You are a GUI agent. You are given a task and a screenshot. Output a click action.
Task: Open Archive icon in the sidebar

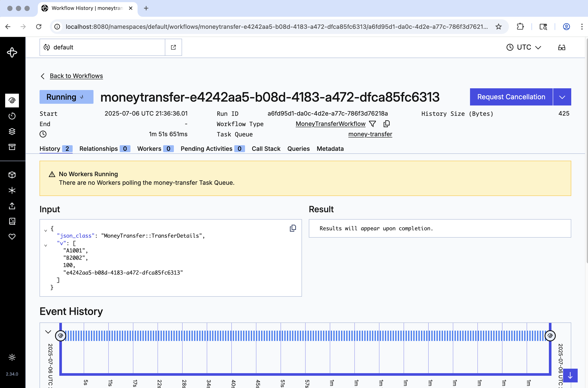tap(12, 147)
